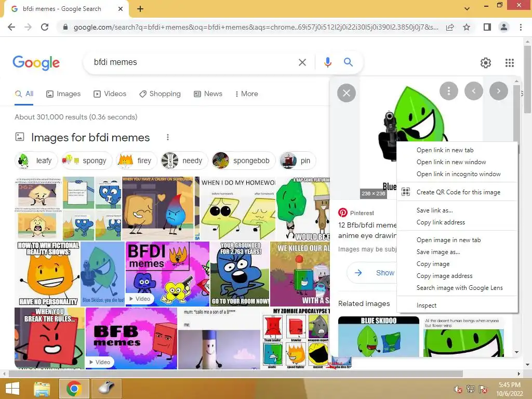Click the magnifier search button
The width and height of the screenshot is (532, 399).
click(348, 62)
